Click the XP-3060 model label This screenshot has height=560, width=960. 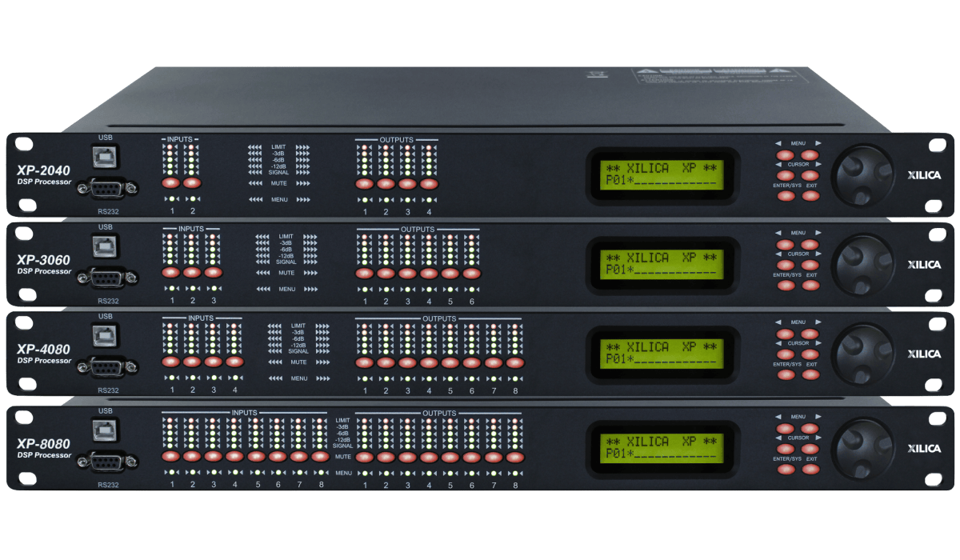click(42, 259)
